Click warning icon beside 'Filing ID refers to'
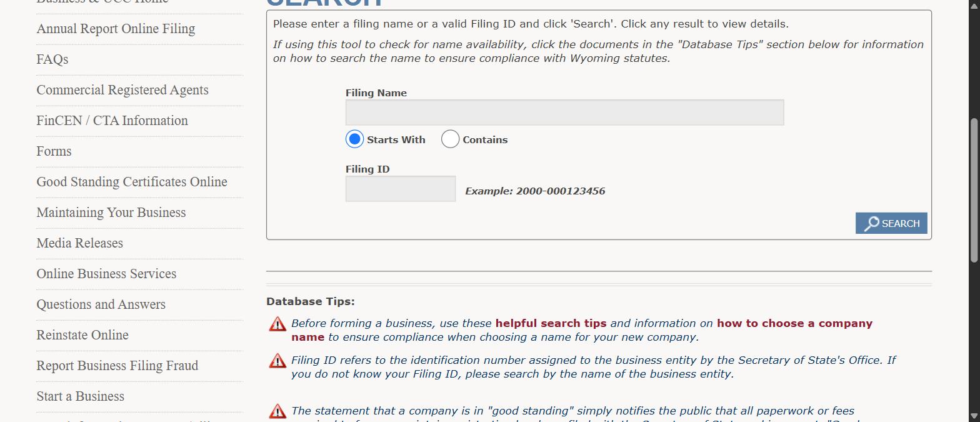The image size is (980, 422). [x=277, y=361]
